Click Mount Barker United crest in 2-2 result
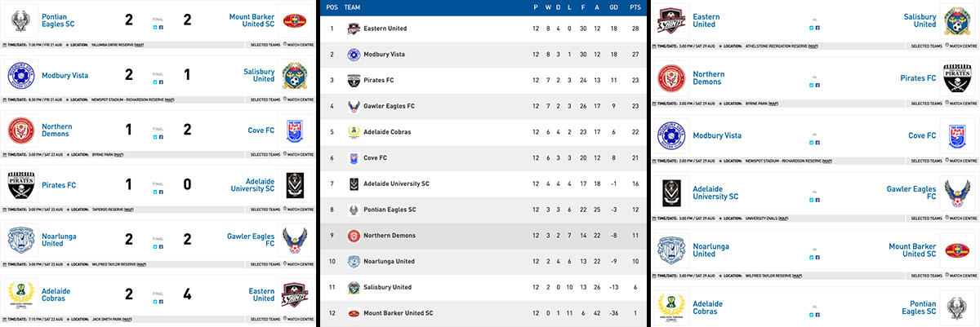This screenshot has height=327, width=980. pyautogui.click(x=292, y=21)
